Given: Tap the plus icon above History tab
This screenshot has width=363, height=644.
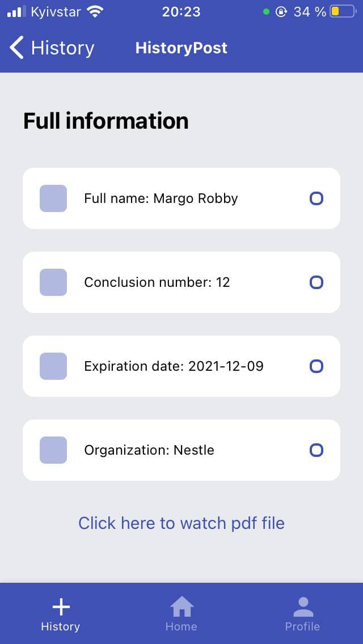Looking at the screenshot, I should pyautogui.click(x=60, y=606).
